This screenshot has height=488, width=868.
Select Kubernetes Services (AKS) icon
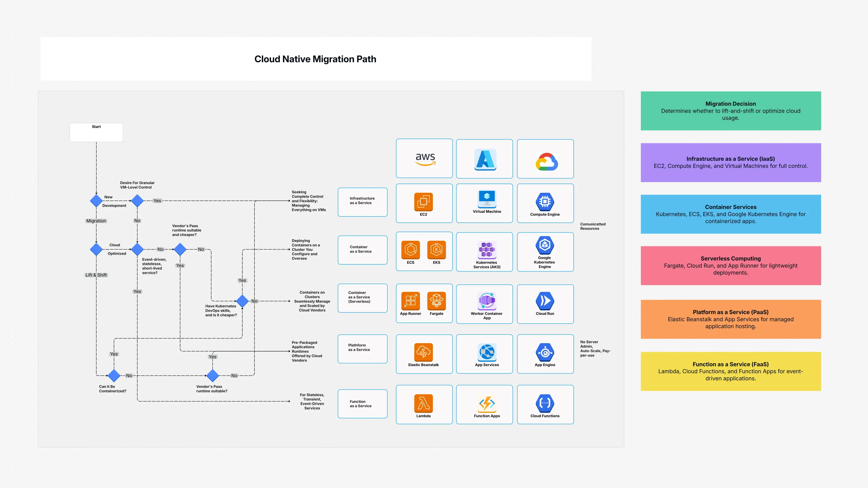(487, 250)
